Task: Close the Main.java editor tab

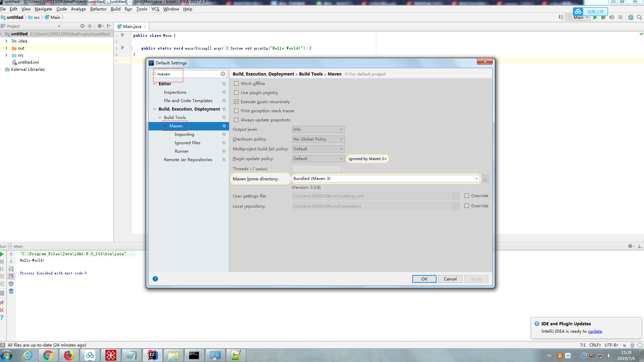Action: 145,27
